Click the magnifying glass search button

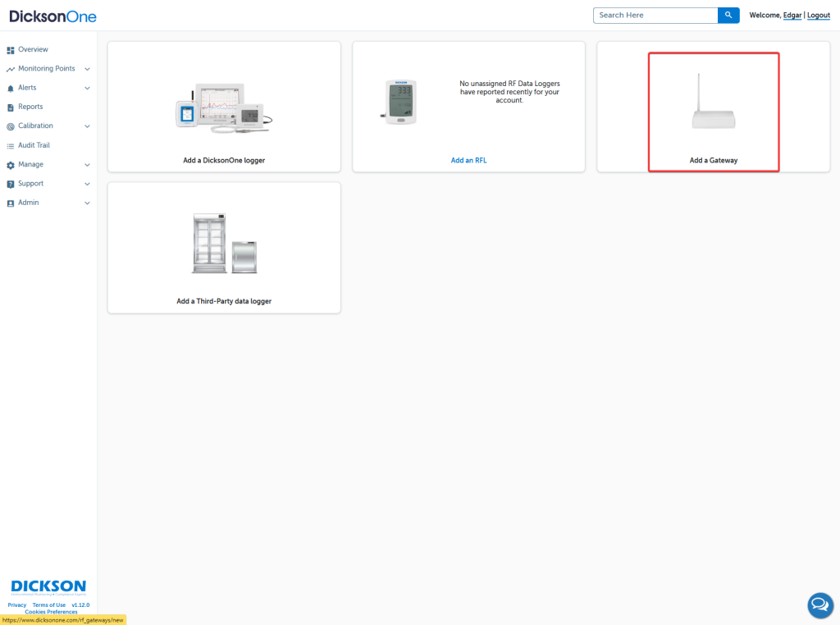pyautogui.click(x=728, y=15)
